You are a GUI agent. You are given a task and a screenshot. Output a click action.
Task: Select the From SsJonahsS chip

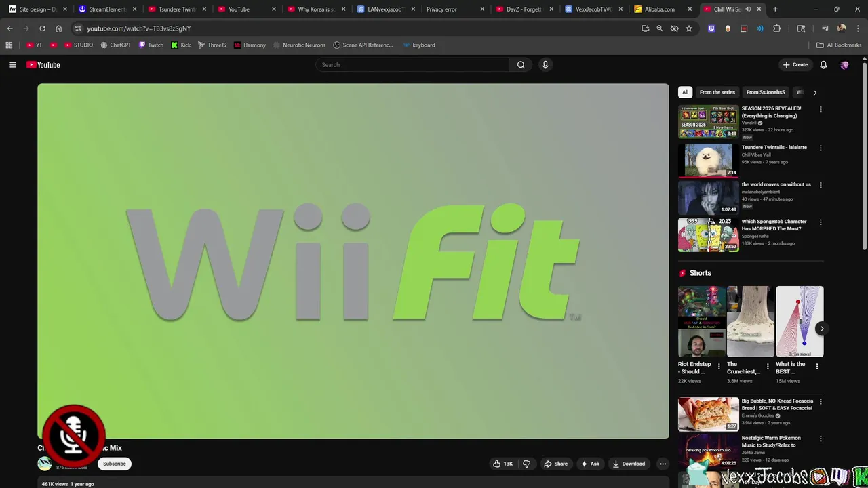[766, 92]
